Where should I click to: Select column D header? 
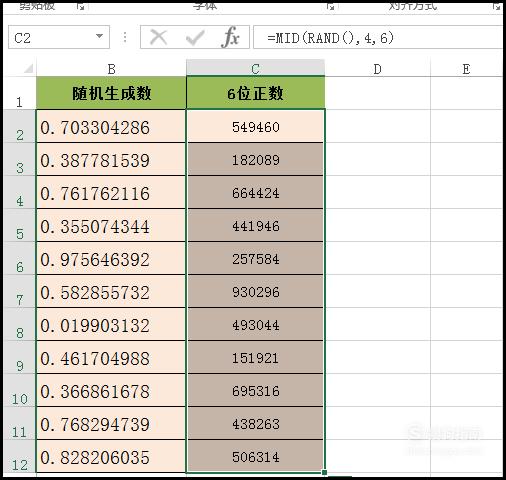coord(377,68)
